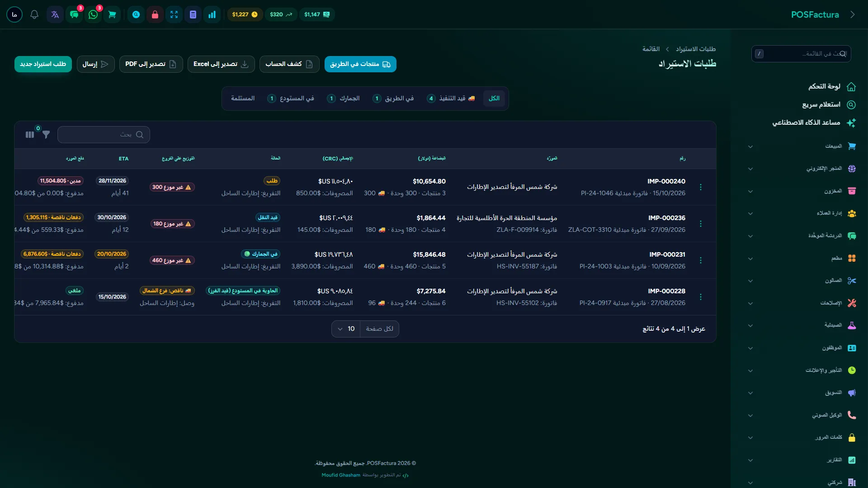Click تصدير إلى Excel button

(x=221, y=64)
